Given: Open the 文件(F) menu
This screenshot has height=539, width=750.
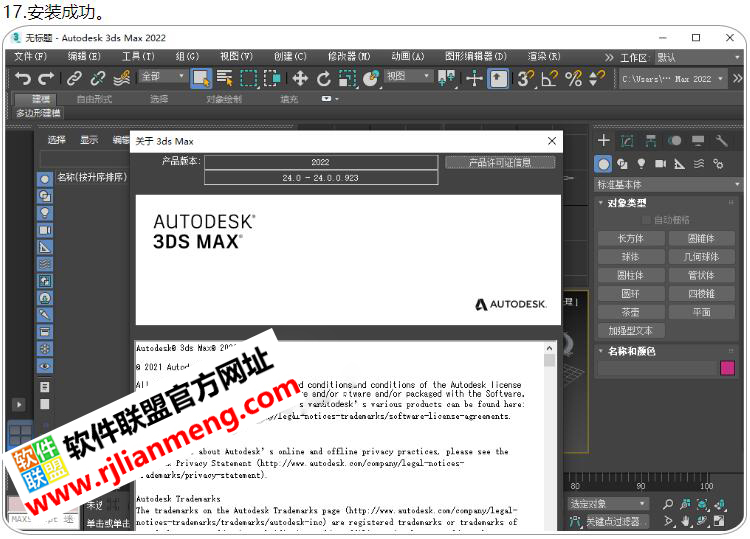Looking at the screenshot, I should click(x=30, y=57).
